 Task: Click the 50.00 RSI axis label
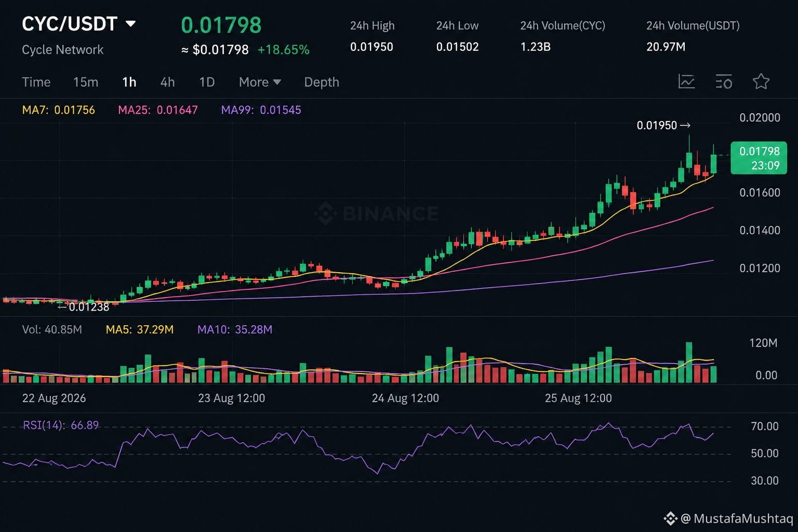[x=765, y=454]
